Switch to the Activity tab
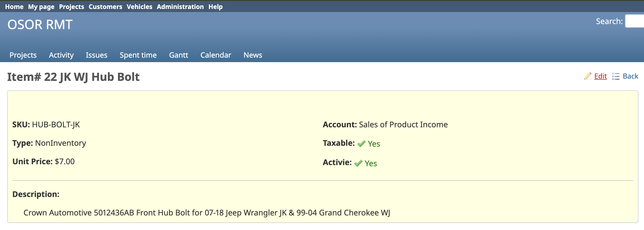 click(x=61, y=55)
